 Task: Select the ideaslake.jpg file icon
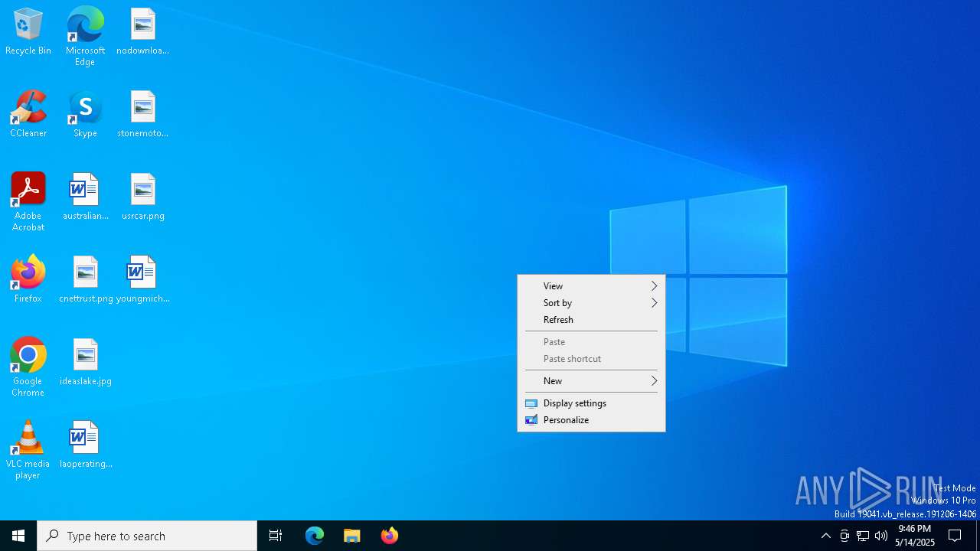(85, 363)
